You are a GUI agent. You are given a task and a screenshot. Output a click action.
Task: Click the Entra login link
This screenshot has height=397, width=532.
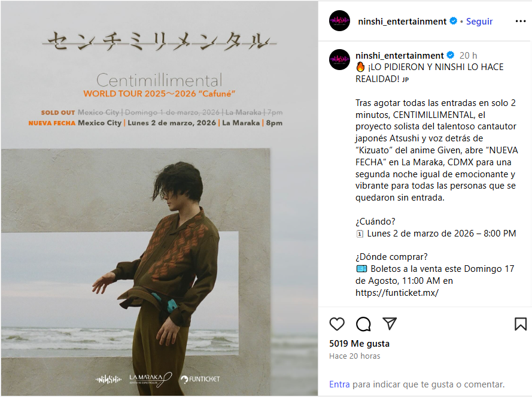click(x=339, y=384)
